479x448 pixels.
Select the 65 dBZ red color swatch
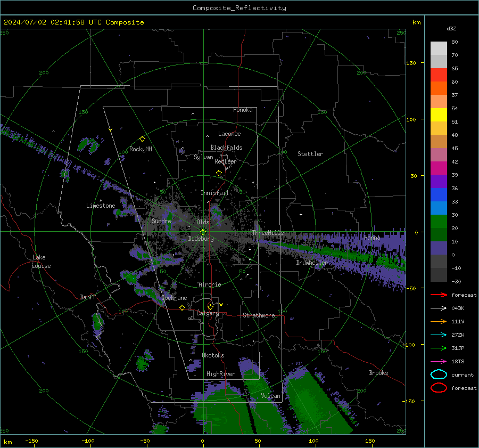click(439, 75)
